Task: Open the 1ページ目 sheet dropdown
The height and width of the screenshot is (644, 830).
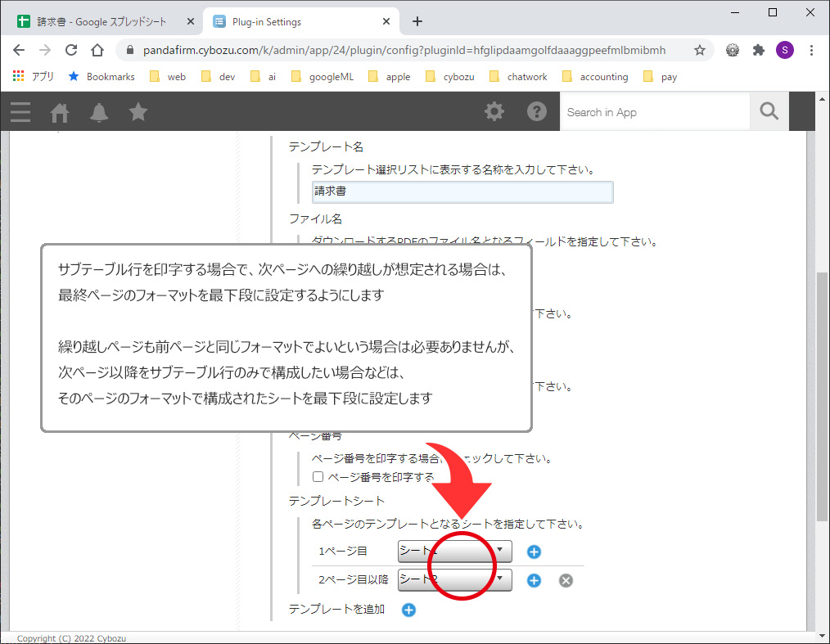Action: (454, 552)
